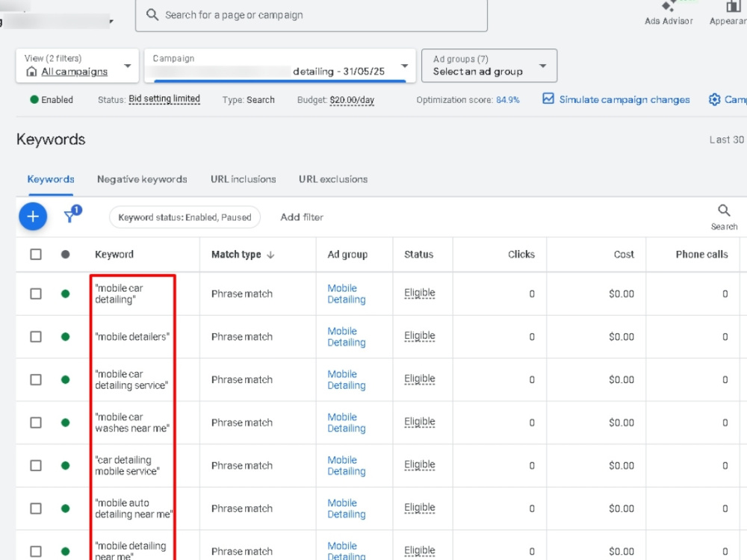Open the Last 30 days date range
747x560 pixels.
(x=727, y=140)
